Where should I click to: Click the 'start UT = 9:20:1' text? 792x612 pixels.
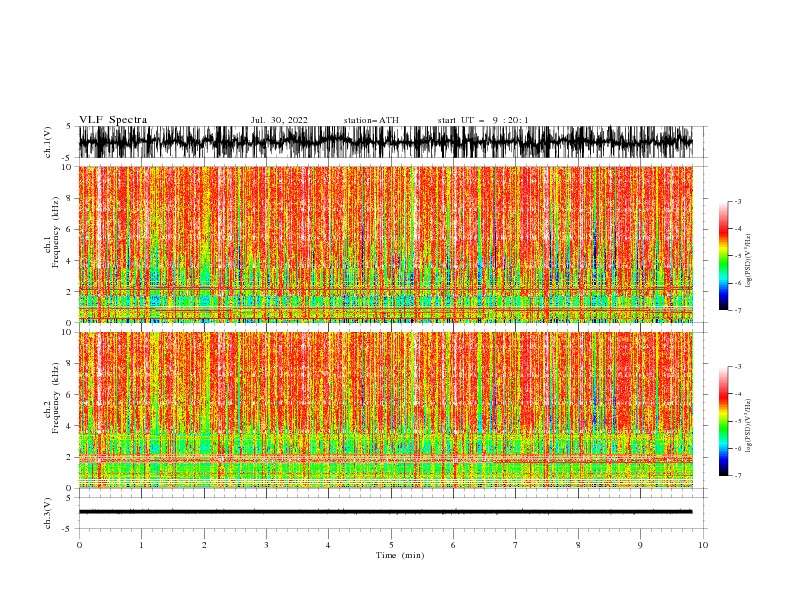click(483, 120)
